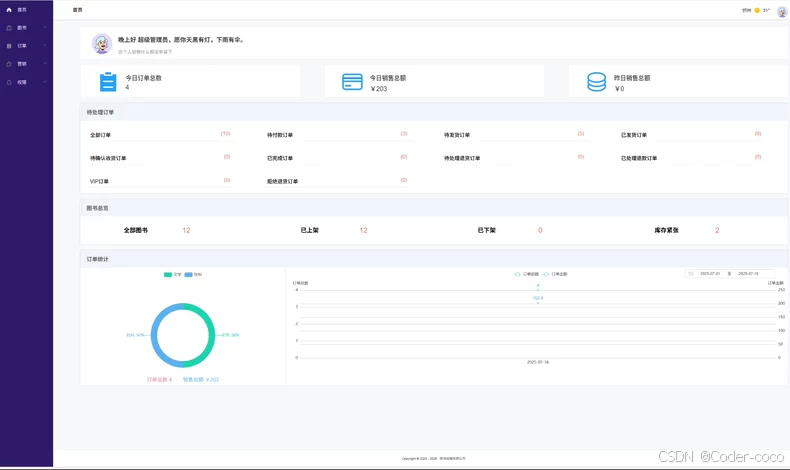Click the copyright text in the footer
This screenshot has height=470, width=790.
(x=434, y=458)
